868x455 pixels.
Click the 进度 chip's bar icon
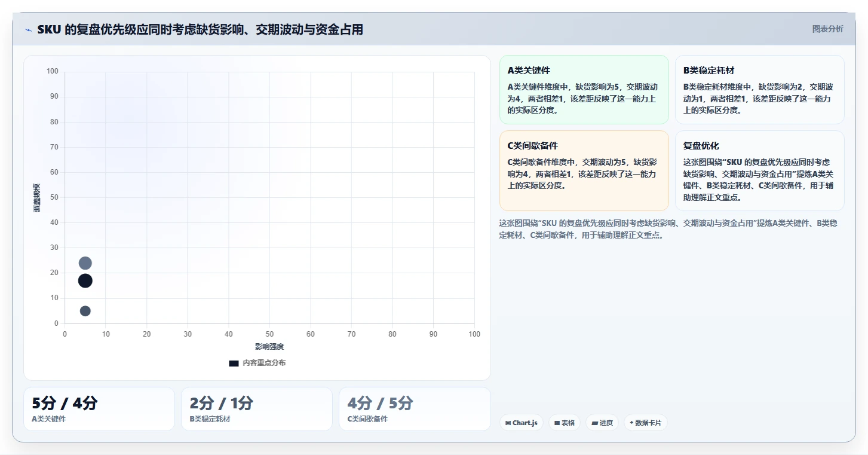(x=594, y=423)
